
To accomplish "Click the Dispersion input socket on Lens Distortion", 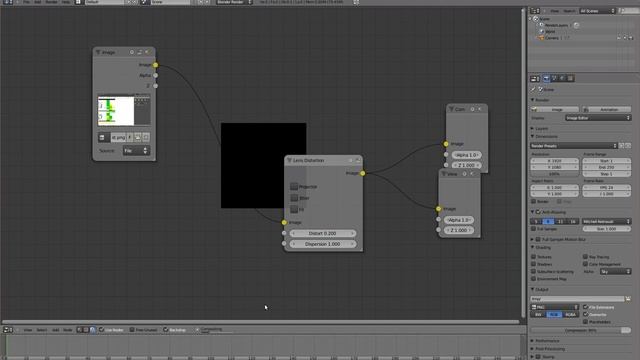I will [284, 244].
